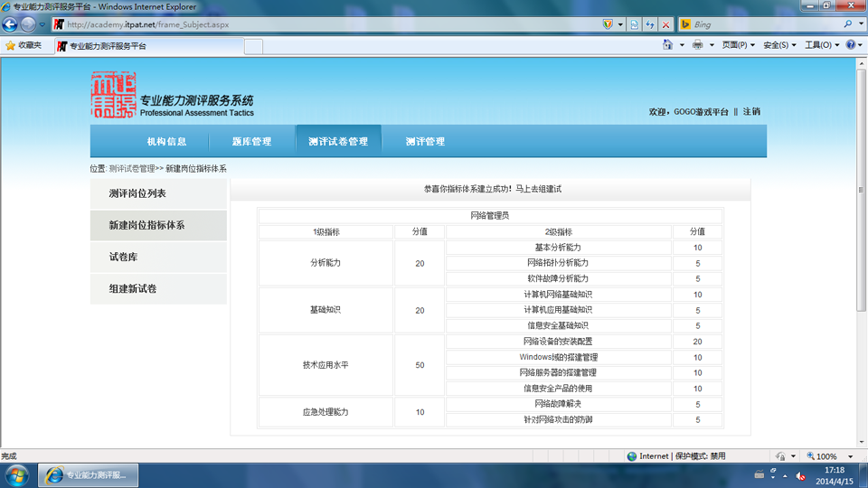Click the Refresh page icon in address bar
868x488 pixels.
635,24
